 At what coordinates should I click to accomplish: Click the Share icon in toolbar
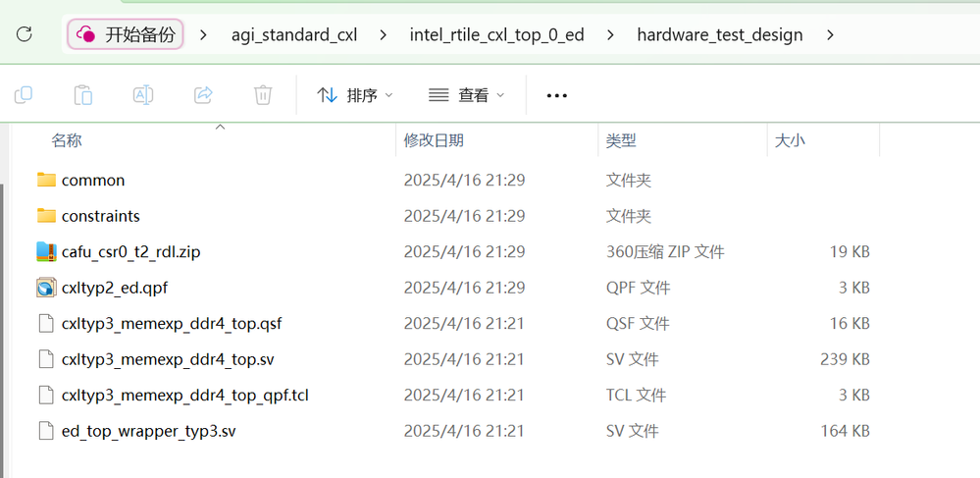pos(203,95)
